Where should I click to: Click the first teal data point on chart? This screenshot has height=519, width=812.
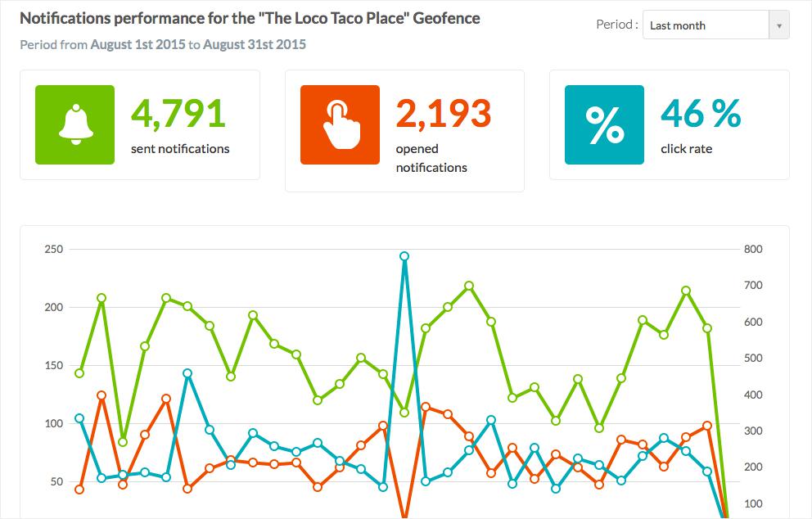79,418
